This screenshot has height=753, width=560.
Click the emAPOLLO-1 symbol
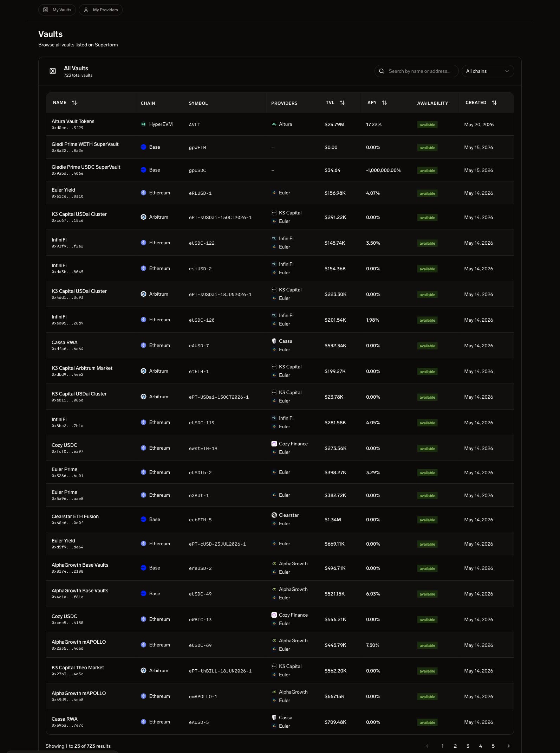[x=203, y=697]
